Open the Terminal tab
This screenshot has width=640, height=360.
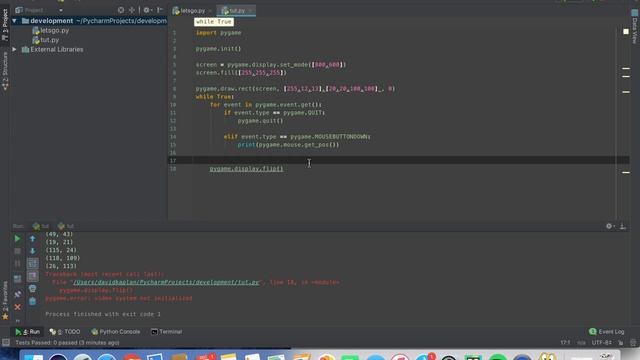click(167, 332)
